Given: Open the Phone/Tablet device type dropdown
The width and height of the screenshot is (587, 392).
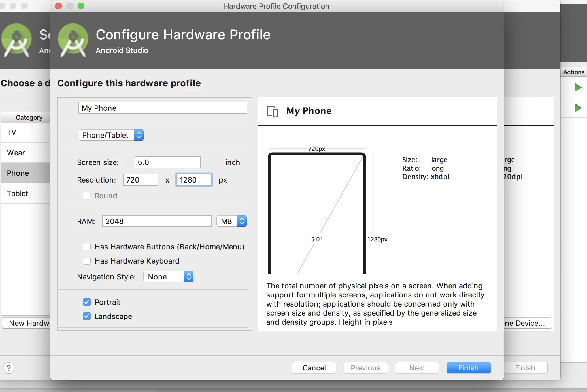Looking at the screenshot, I should pos(111,135).
